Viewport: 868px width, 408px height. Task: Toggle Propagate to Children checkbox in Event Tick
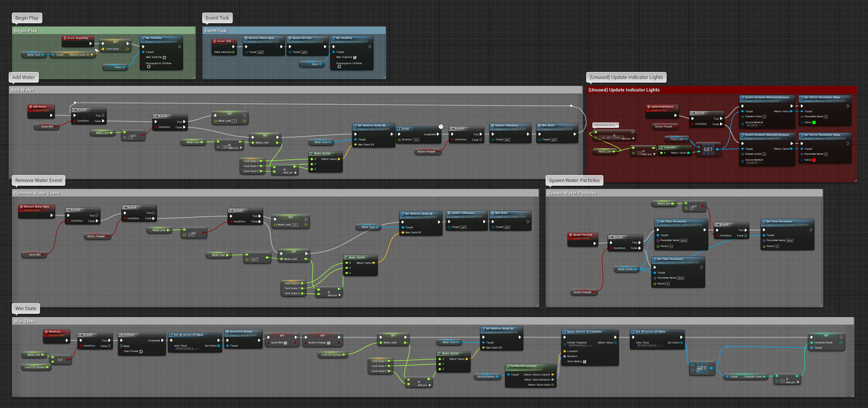pos(339,67)
